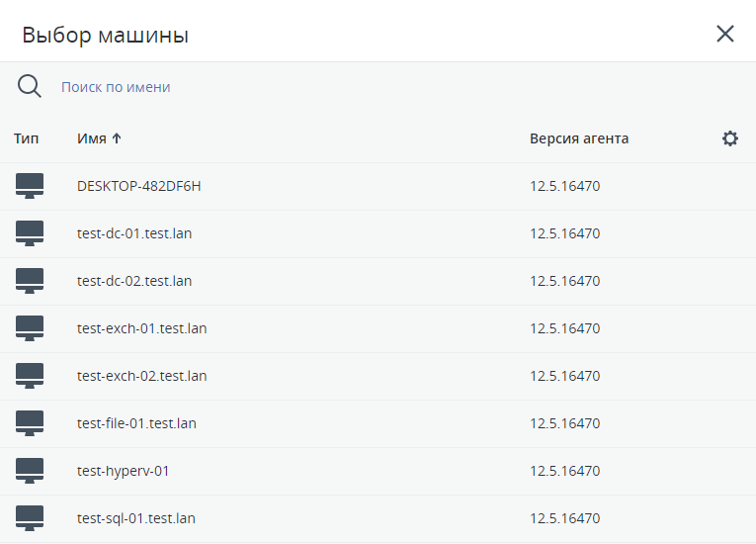Click the machine icon beside test-hyperv-01

coord(30,471)
